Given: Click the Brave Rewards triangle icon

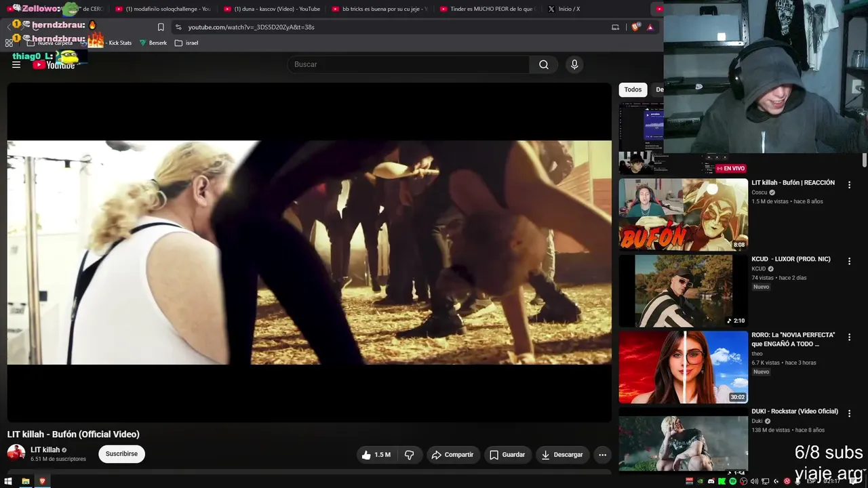Looking at the screenshot, I should tap(650, 27).
